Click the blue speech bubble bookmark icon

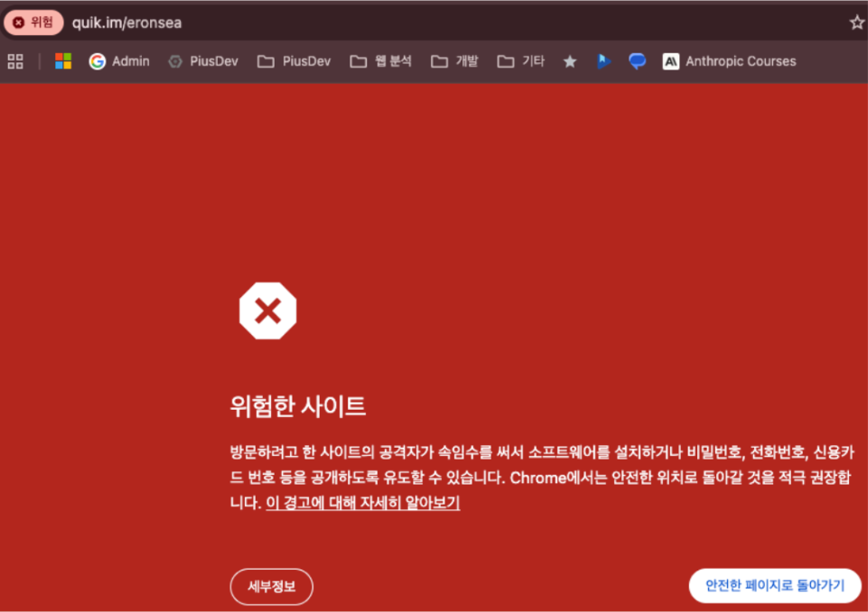637,60
